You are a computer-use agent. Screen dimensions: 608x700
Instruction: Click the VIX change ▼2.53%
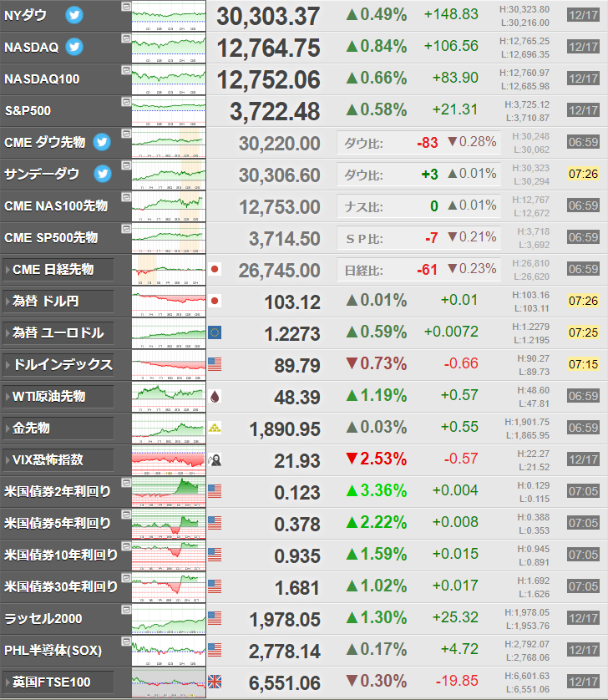coord(377,459)
